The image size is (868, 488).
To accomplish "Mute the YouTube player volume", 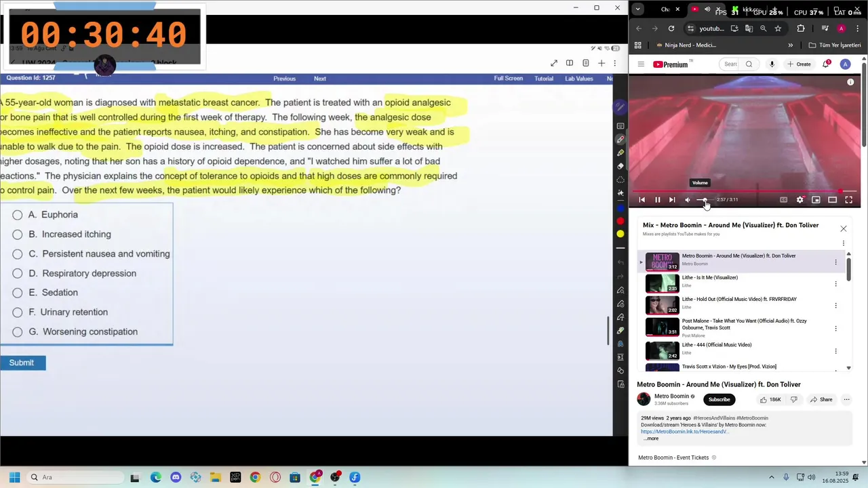I will pos(688,200).
